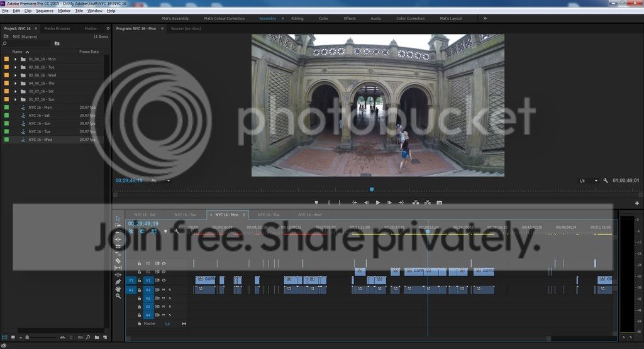Image resolution: width=644 pixels, height=349 pixels.
Task: Select the Zoom tool in the tools panel
Action: (x=118, y=296)
